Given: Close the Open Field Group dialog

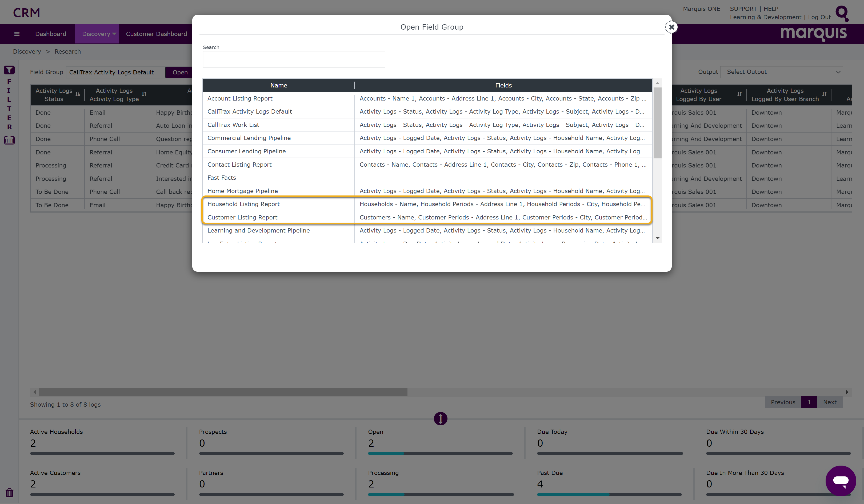Looking at the screenshot, I should tap(671, 27).
